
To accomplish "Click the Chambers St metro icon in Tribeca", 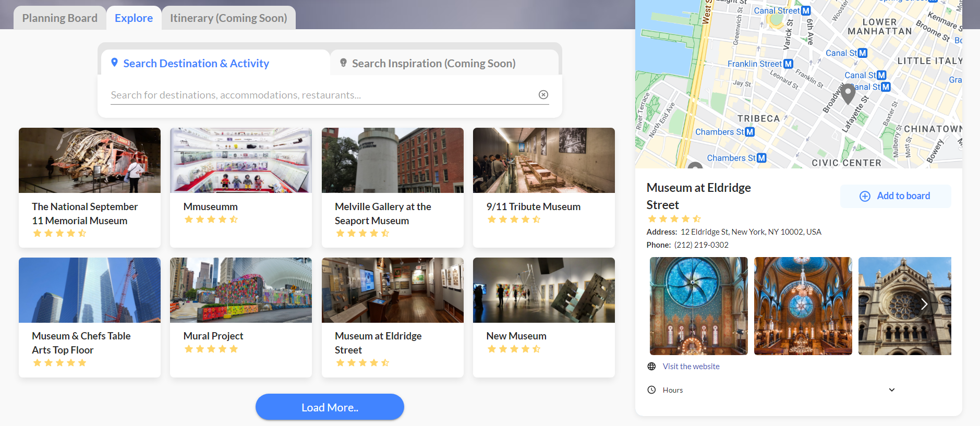I will [749, 132].
